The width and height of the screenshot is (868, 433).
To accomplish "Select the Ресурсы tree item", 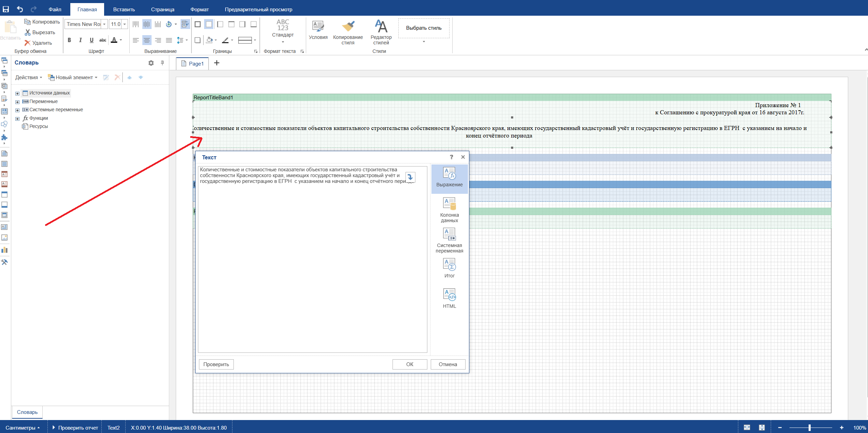I will pyautogui.click(x=38, y=126).
